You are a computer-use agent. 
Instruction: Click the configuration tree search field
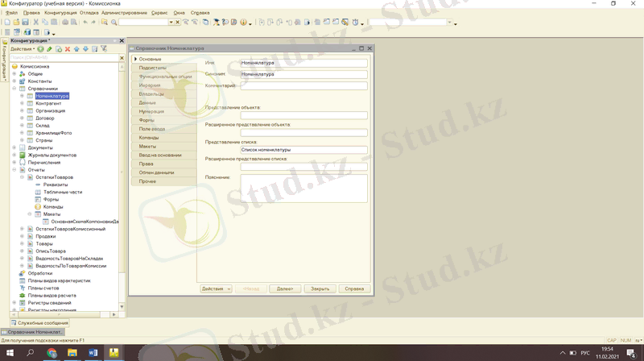64,58
